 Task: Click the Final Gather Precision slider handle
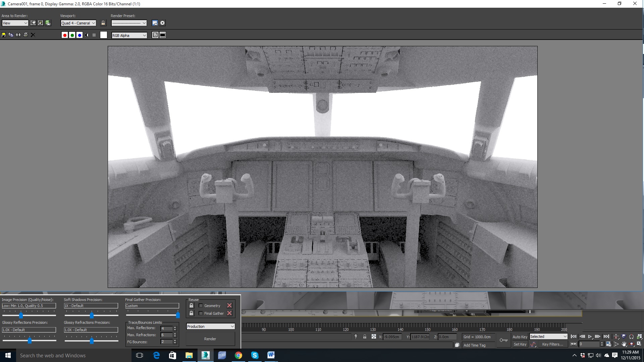[178, 315]
